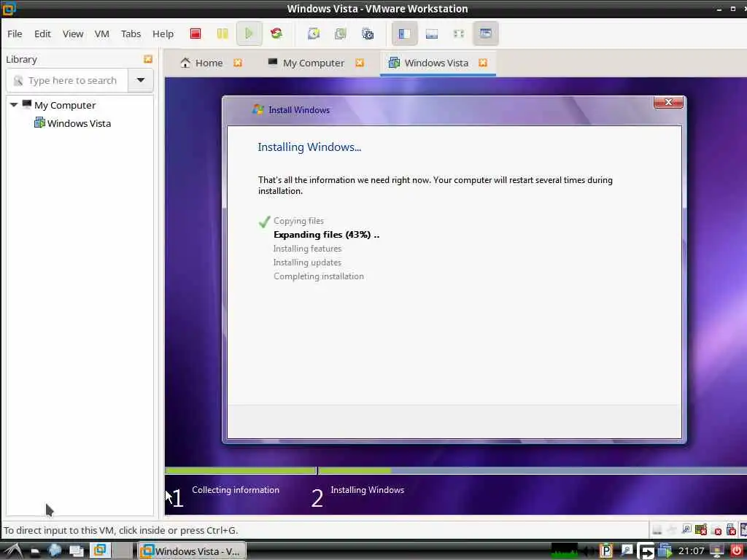The image size is (747, 560).
Task: Click the CD/DVD drive status icon
Action: coord(686,529)
